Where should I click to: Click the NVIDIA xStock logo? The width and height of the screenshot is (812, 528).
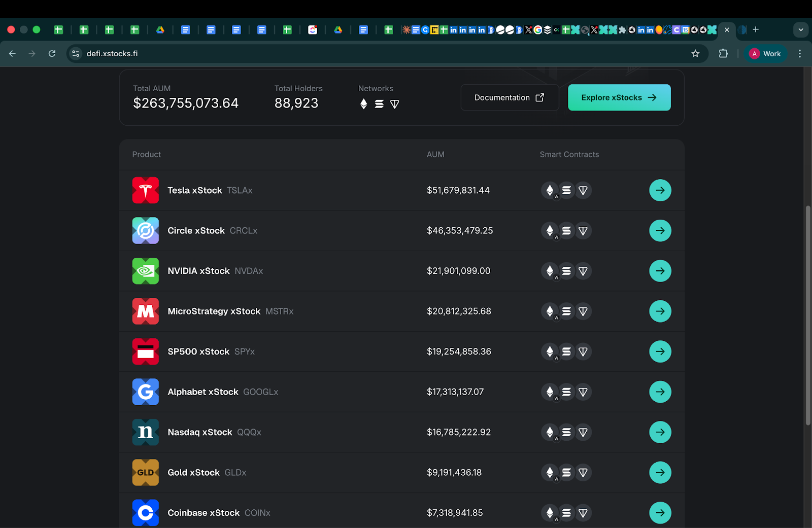pyautogui.click(x=146, y=271)
